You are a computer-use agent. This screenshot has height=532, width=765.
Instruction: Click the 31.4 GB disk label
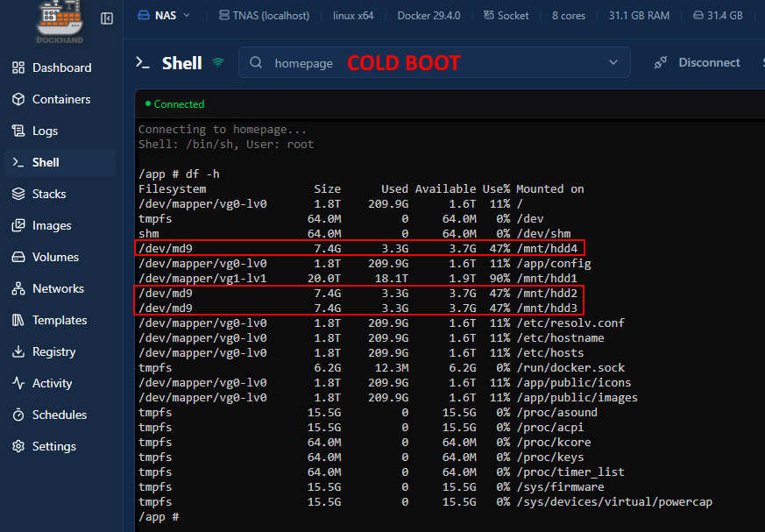pyautogui.click(x=725, y=15)
